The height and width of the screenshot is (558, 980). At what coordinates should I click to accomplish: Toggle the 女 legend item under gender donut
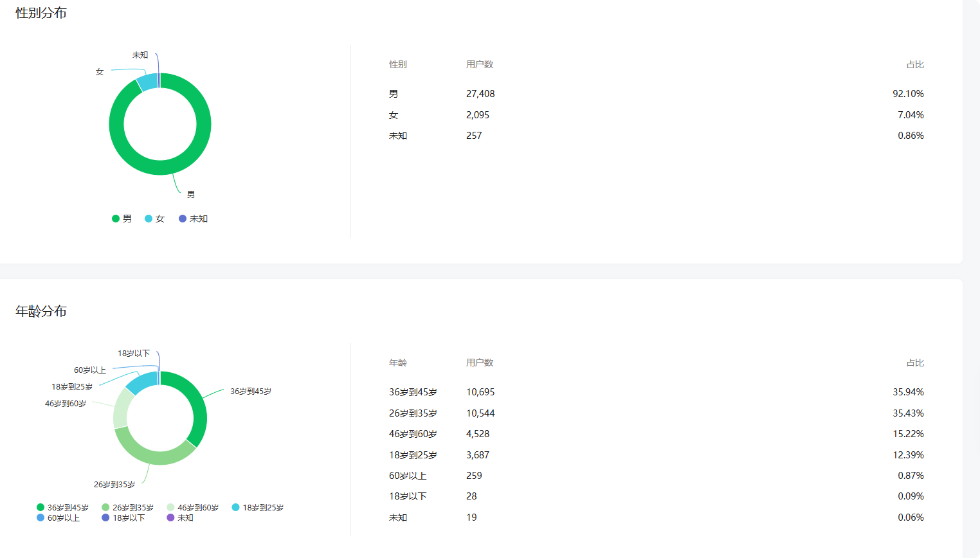click(155, 219)
